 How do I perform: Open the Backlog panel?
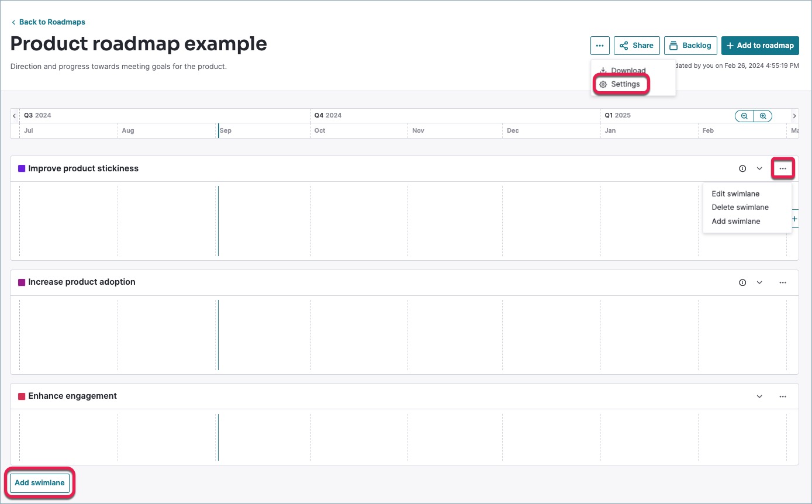pos(690,45)
